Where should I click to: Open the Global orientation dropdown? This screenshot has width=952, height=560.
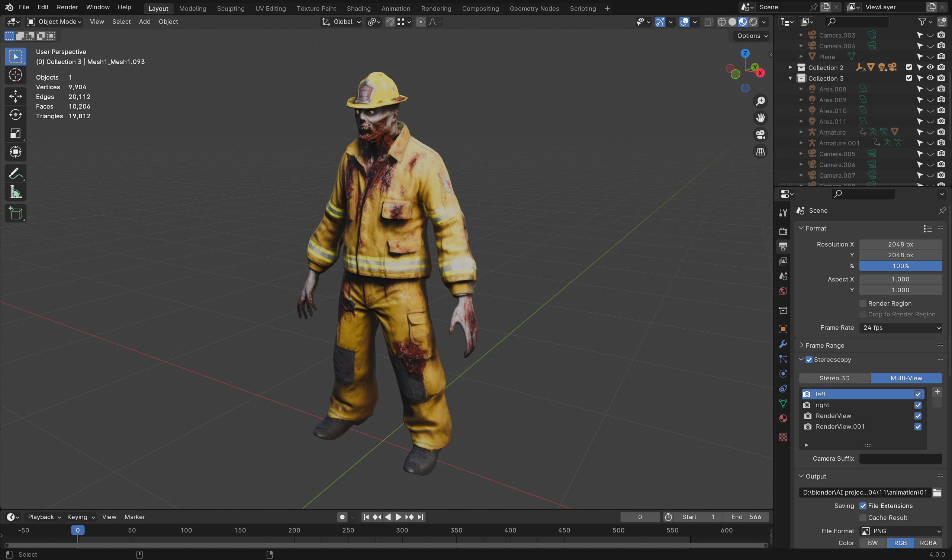coord(341,22)
